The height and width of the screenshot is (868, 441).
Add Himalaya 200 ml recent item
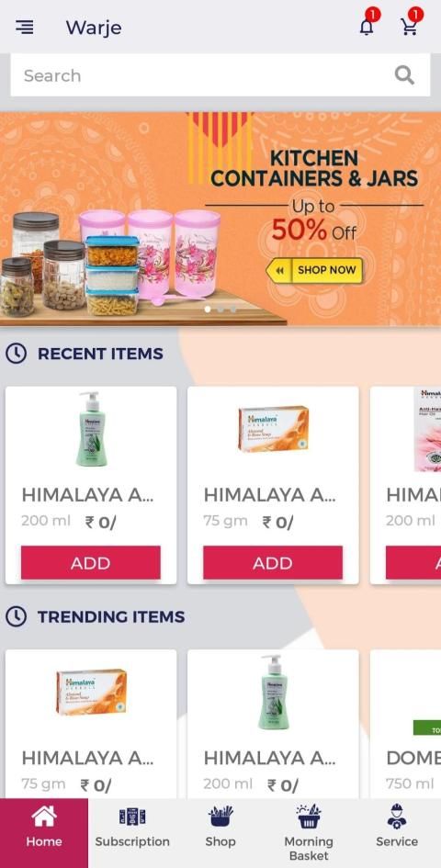(x=91, y=562)
